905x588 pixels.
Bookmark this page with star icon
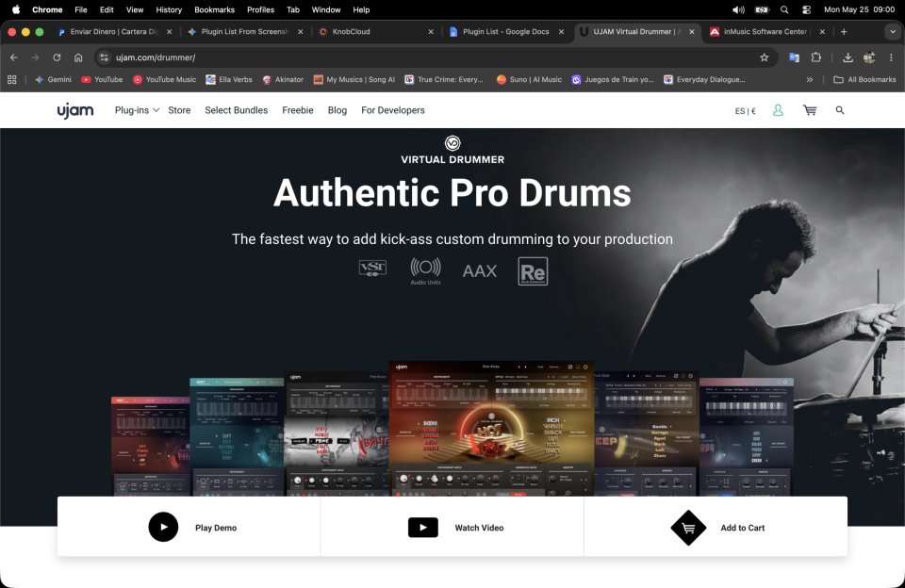765,57
